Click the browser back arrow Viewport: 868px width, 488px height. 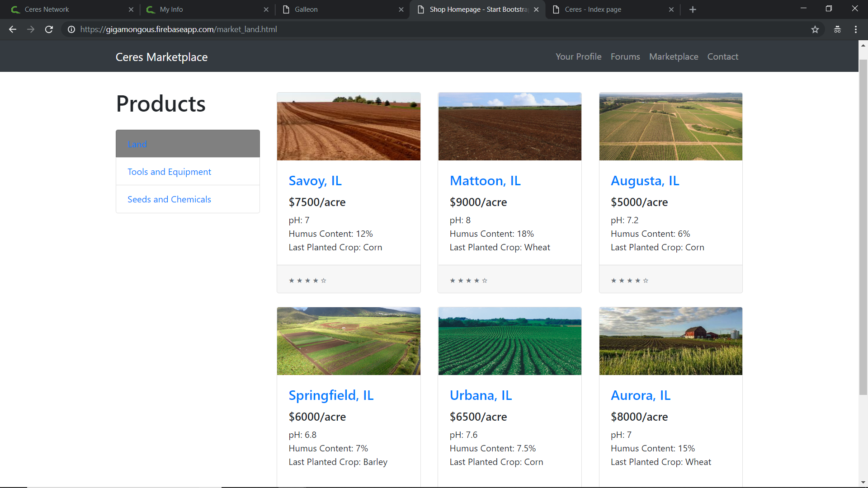pyautogui.click(x=13, y=29)
